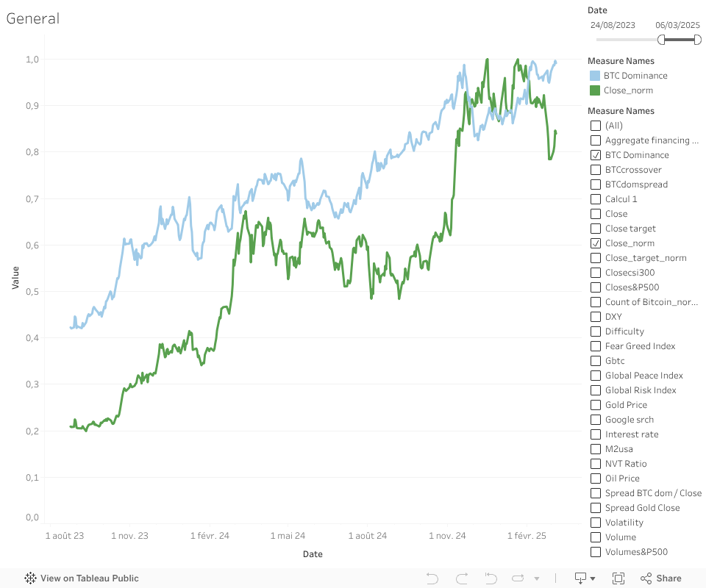Click the Redo arrow icon
The height and width of the screenshot is (588, 706).
[462, 578]
